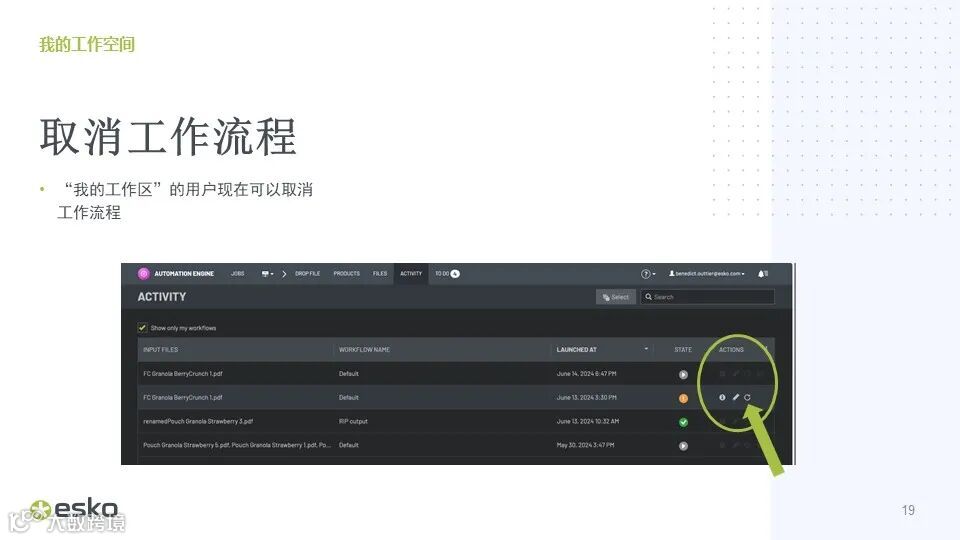The width and height of the screenshot is (960, 540).
Task: Open the help question mark menu
Action: (648, 274)
